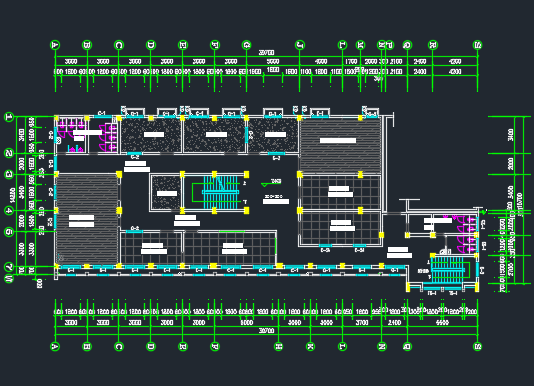This screenshot has height=386, width=534.
Task: Select axis bubble H below the plan
Action: pos(279,346)
